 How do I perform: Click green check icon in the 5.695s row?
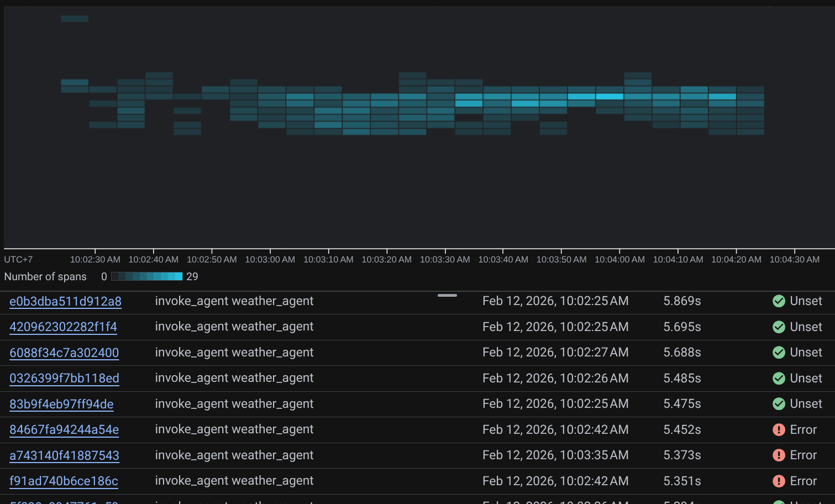point(779,327)
